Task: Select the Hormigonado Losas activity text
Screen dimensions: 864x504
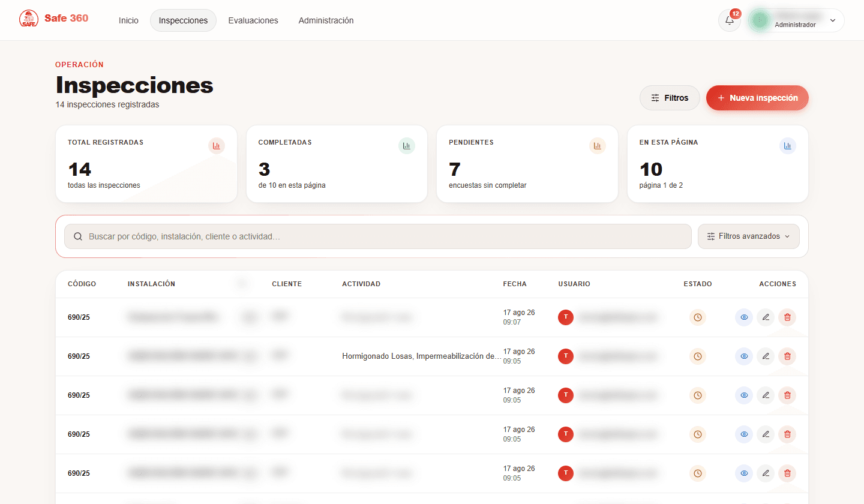Action: pyautogui.click(x=422, y=356)
